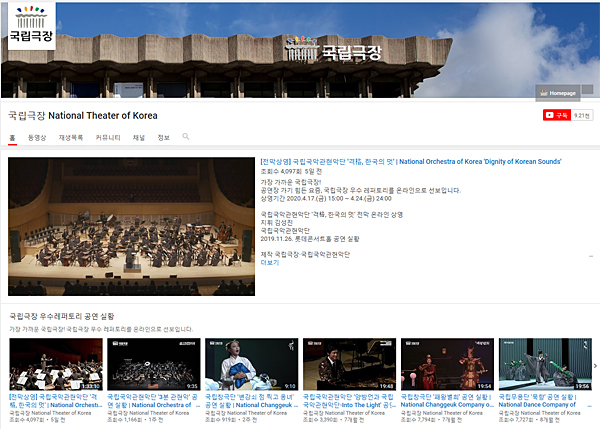
Task: Open thumbnail with 9:10 duration
Action: 252,364
